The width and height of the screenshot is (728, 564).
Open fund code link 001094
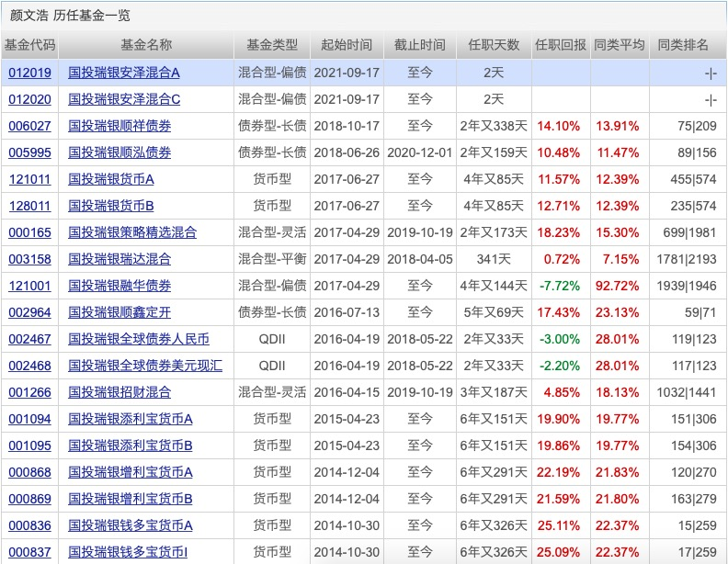tap(29, 419)
